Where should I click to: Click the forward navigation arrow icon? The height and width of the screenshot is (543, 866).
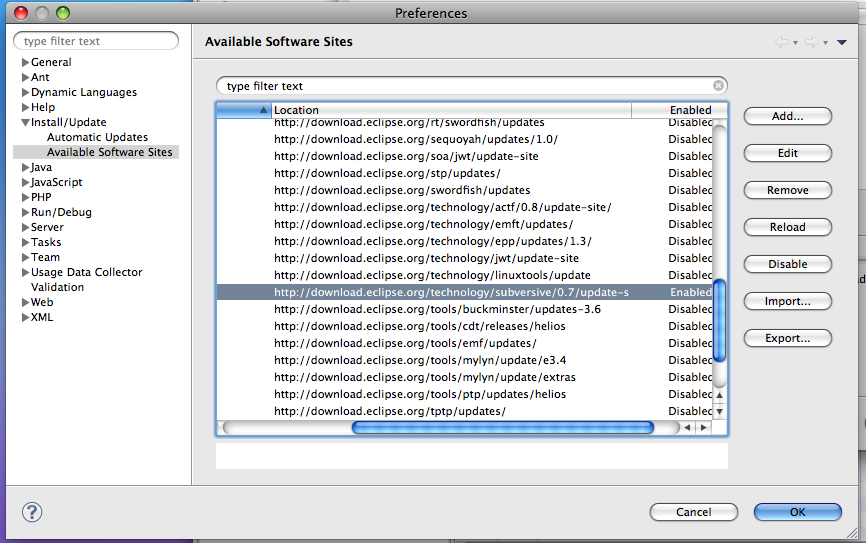tap(811, 42)
